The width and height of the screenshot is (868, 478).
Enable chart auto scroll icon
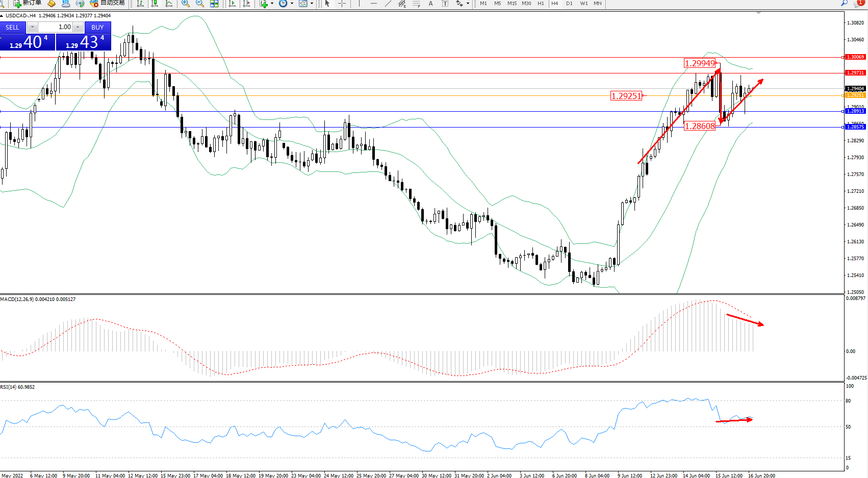click(x=232, y=4)
